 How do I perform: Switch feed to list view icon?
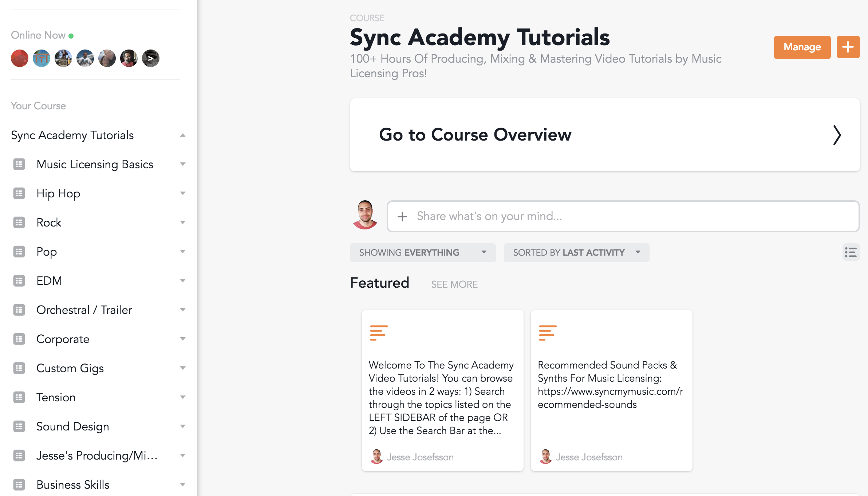coord(851,252)
